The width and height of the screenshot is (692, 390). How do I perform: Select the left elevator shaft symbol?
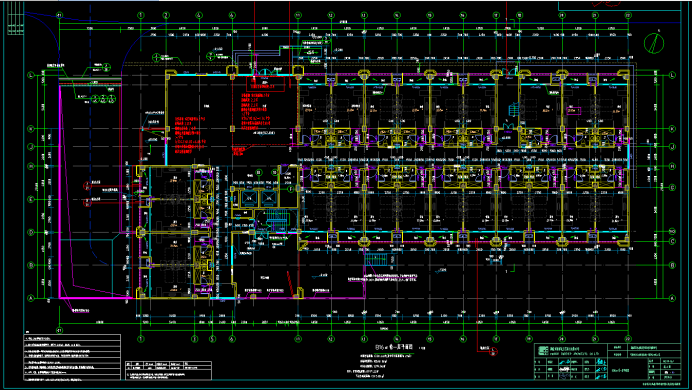tap(249, 199)
